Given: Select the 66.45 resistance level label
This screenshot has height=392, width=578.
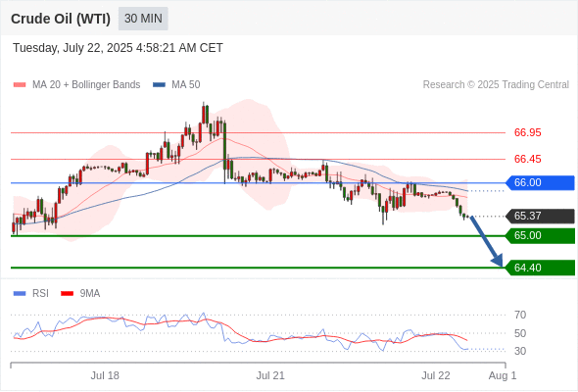Looking at the screenshot, I should [527, 159].
